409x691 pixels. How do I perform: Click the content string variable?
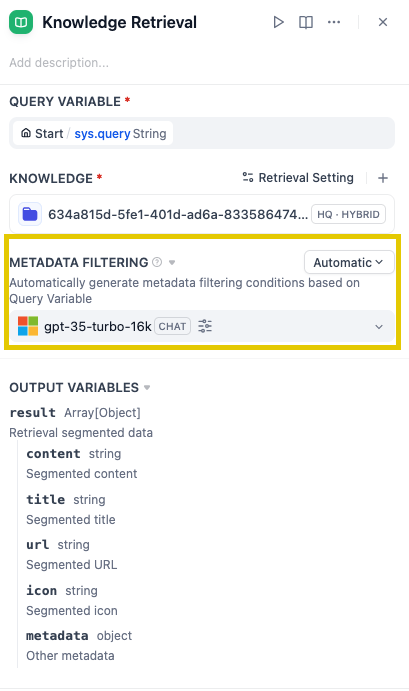coord(74,453)
